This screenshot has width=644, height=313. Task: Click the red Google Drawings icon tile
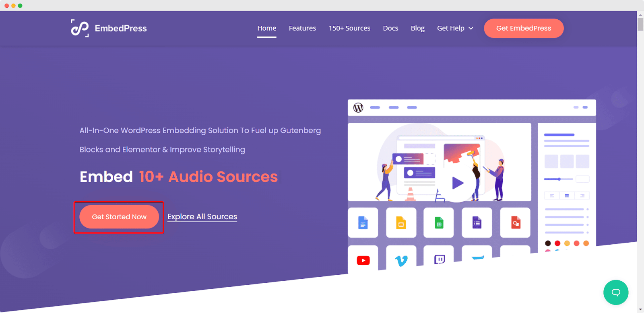click(515, 222)
